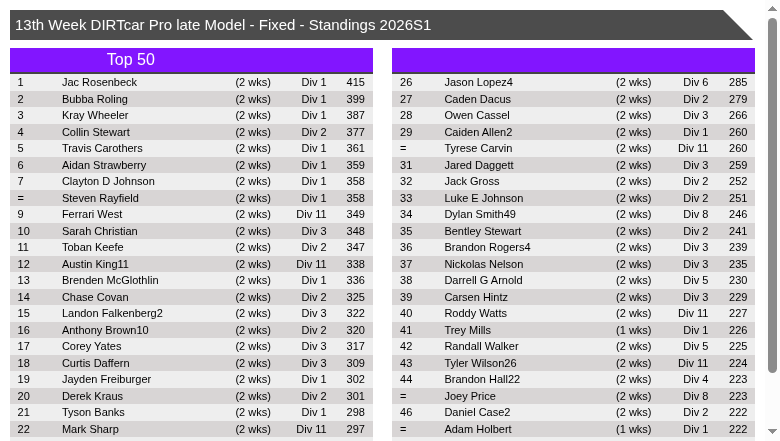Open Trey Mills' entry
Viewport: 780px width, 441px height.
coord(467,330)
